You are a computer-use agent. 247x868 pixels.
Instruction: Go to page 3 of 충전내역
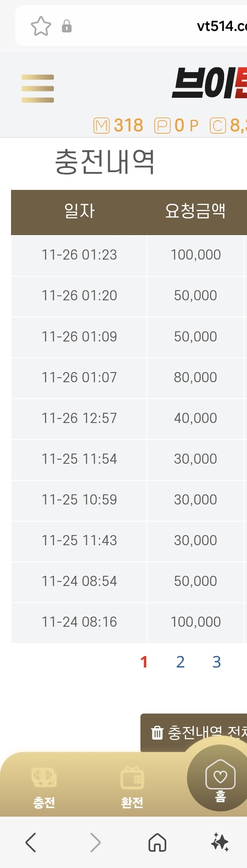tap(216, 662)
